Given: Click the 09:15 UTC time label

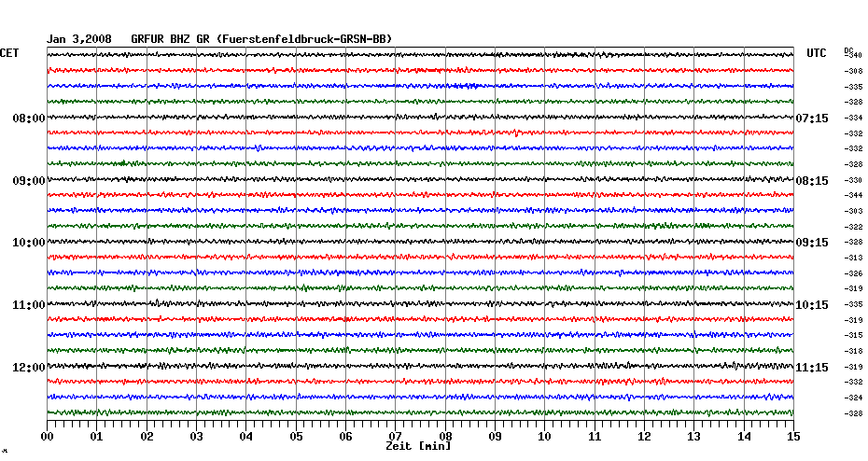Looking at the screenshot, I should tap(812, 243).
